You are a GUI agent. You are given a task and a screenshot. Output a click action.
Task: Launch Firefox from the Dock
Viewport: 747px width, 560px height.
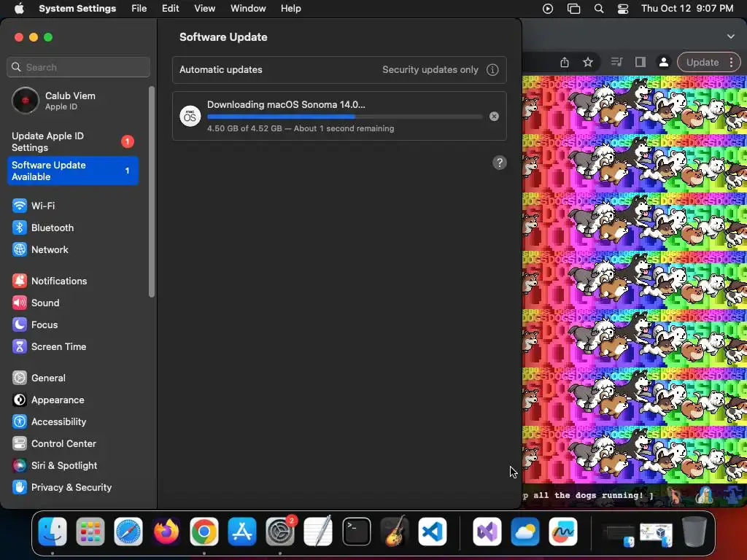click(x=166, y=532)
